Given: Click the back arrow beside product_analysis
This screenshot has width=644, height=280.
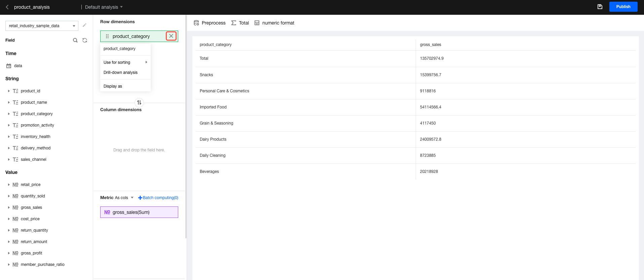Looking at the screenshot, I should click(7, 7).
